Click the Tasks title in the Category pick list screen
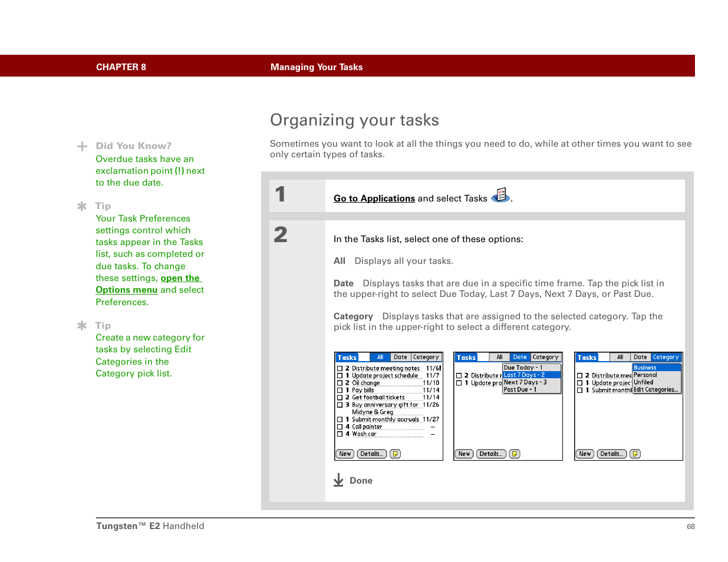728x562 pixels. tap(587, 358)
